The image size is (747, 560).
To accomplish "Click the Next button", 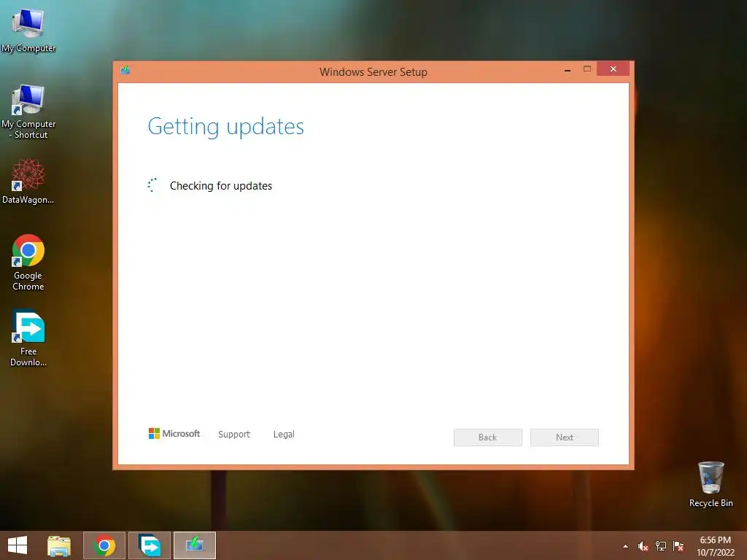I will tap(565, 437).
